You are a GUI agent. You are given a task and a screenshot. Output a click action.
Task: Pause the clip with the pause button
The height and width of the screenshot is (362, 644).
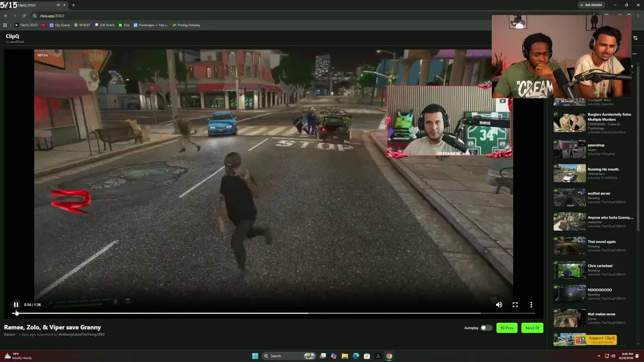(x=16, y=305)
